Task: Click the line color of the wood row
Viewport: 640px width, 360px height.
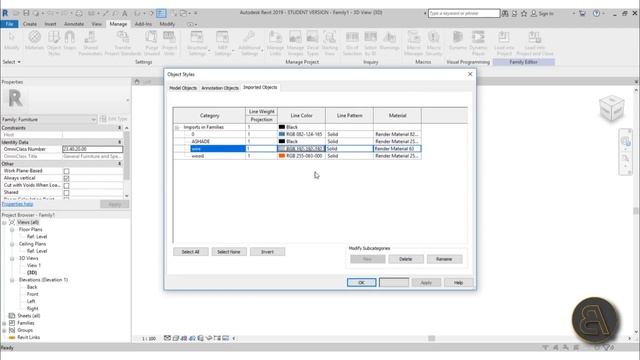Action: (x=301, y=156)
